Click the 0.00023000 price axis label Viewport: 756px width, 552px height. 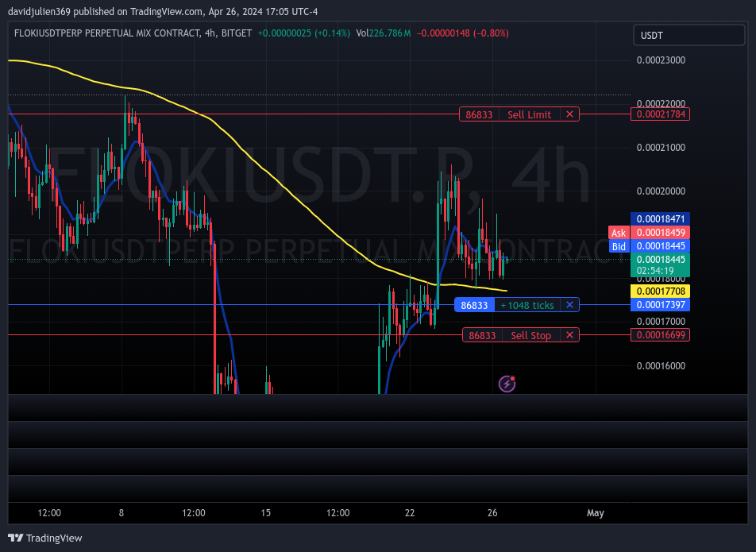[x=661, y=60]
